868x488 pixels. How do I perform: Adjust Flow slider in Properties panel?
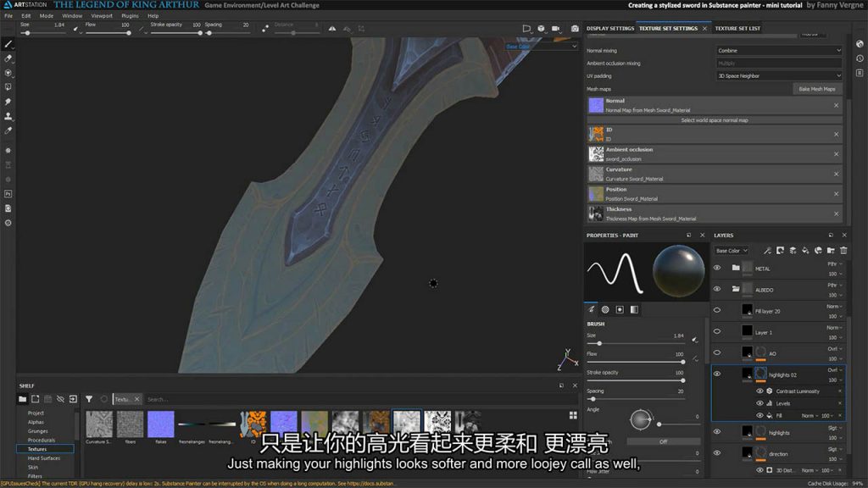click(x=636, y=362)
